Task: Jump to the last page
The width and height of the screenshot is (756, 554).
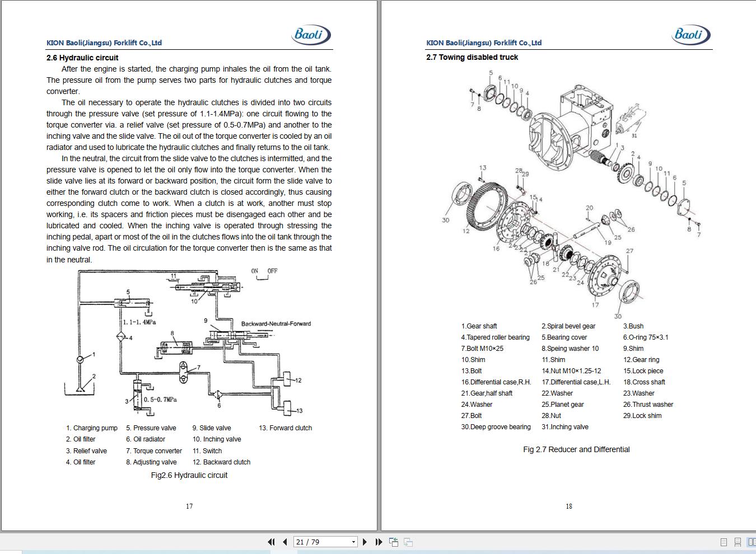Action: (x=379, y=542)
